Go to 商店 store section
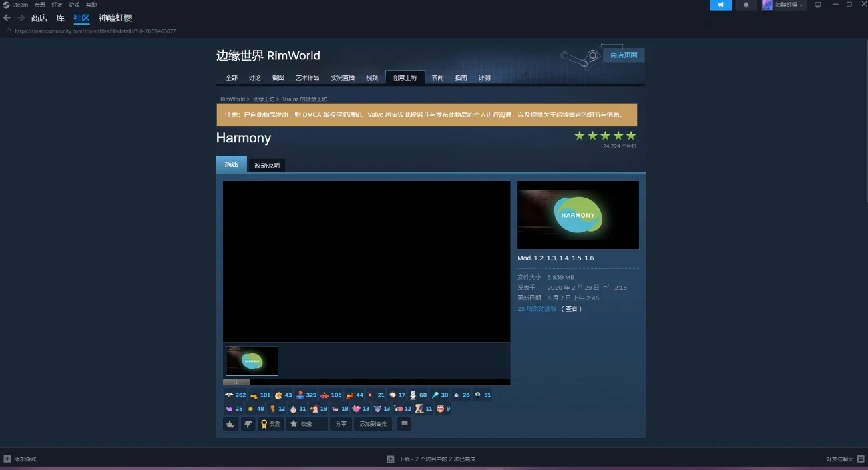This screenshot has width=868, height=470. [x=39, y=18]
